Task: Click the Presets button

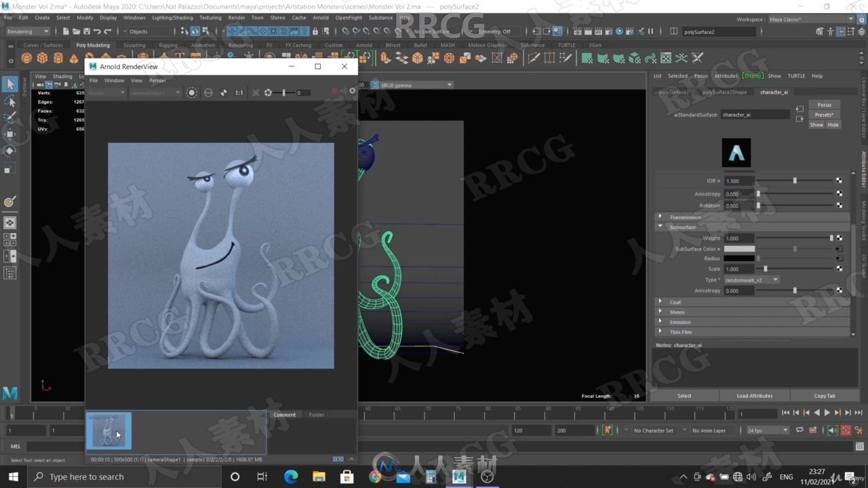Action: click(824, 115)
